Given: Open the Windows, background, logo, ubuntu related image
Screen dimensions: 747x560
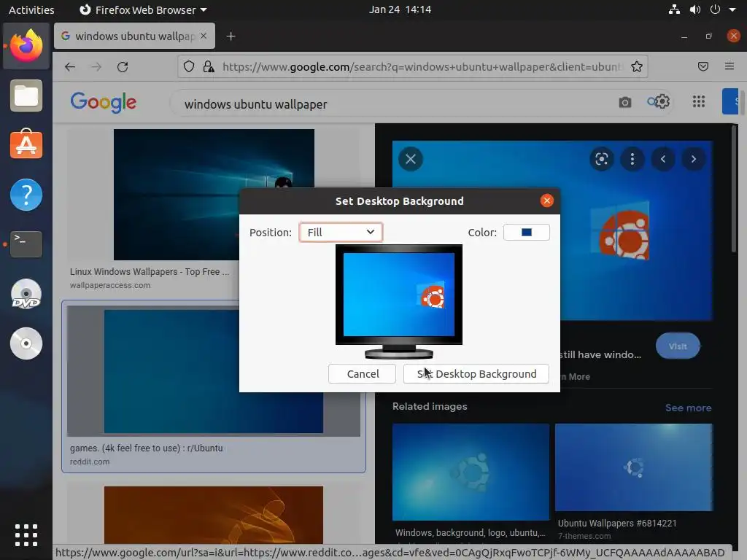Looking at the screenshot, I should click(x=471, y=472).
